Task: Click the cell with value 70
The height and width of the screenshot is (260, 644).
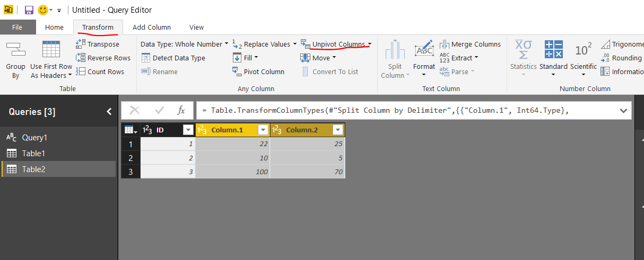Action: [308, 172]
